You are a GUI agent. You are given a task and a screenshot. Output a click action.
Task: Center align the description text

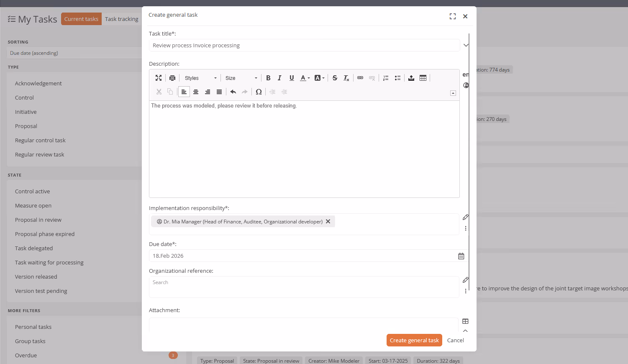point(196,92)
